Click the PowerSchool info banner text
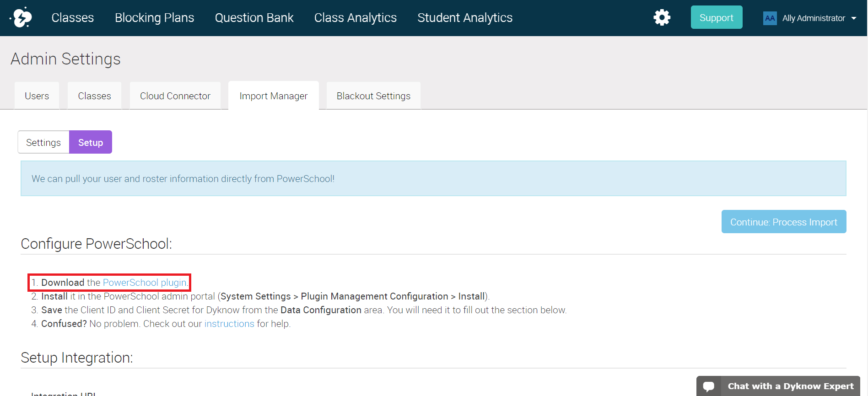868x396 pixels. click(183, 179)
